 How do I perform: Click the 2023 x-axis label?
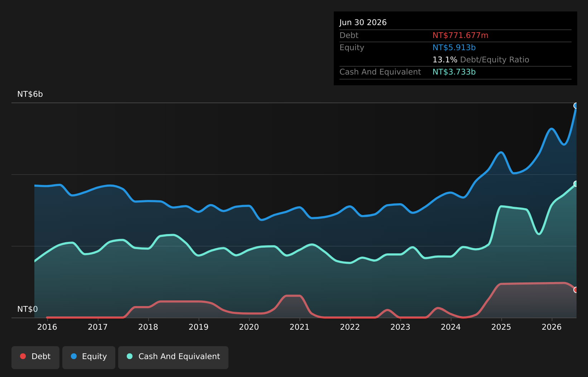pos(400,327)
